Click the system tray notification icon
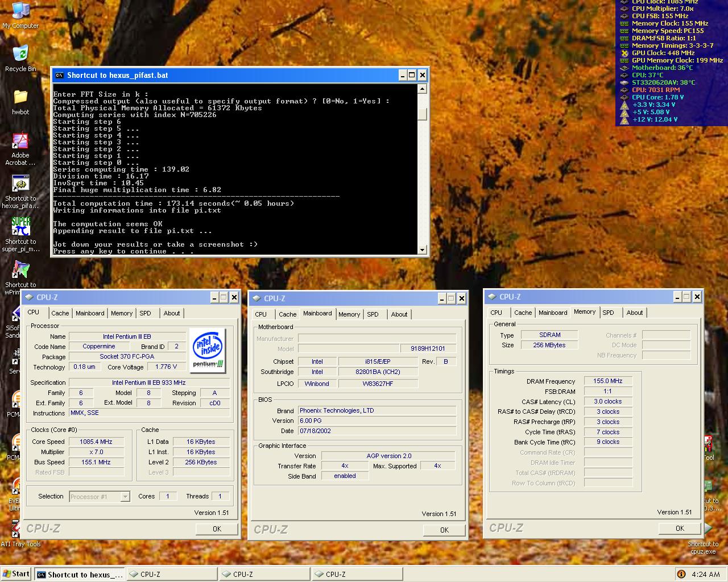 pyautogui.click(x=681, y=574)
